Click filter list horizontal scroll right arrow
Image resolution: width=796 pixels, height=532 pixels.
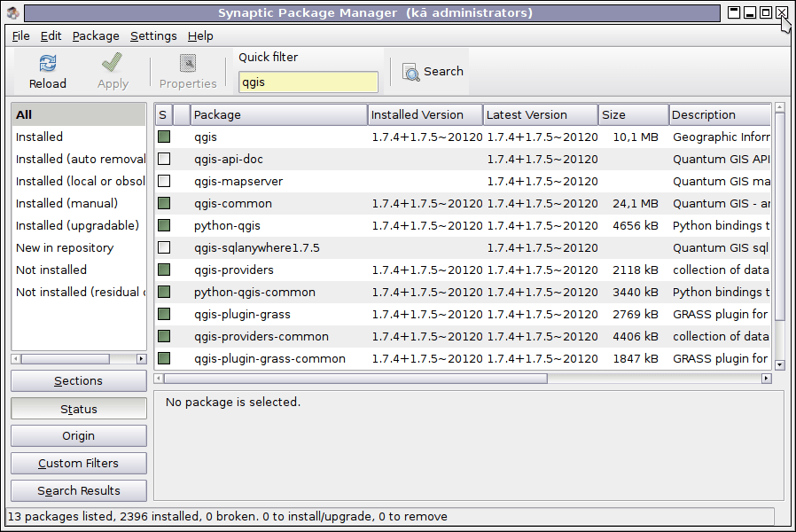[141, 359]
